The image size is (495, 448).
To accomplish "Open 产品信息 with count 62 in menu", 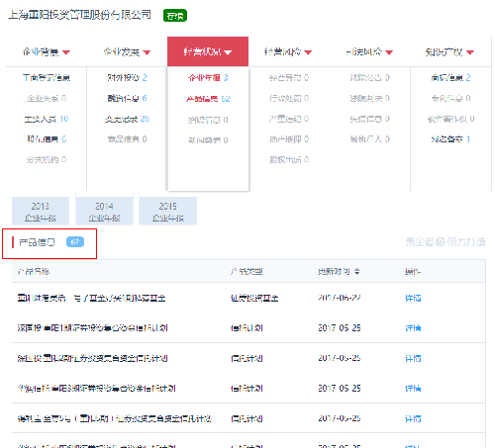I will click(x=208, y=99).
